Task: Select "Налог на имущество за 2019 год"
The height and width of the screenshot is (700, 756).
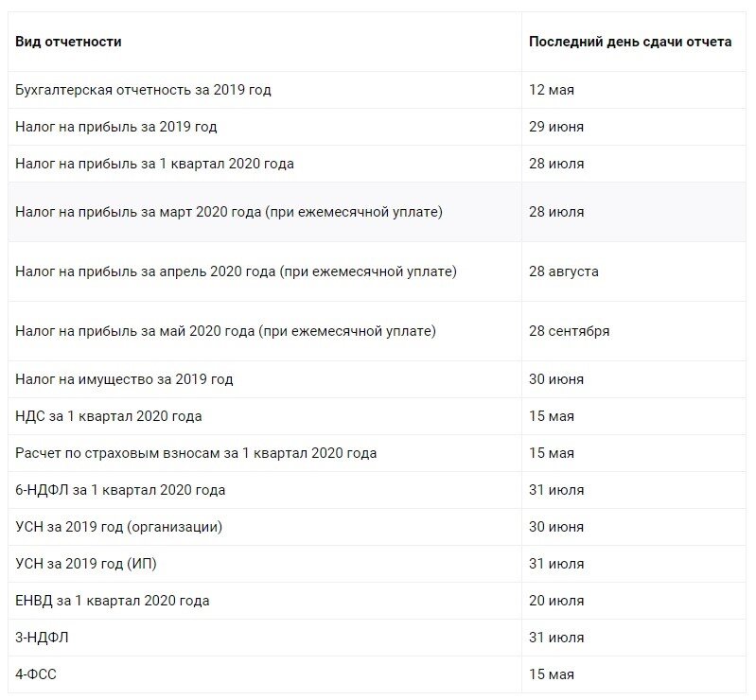Action: click(x=124, y=379)
